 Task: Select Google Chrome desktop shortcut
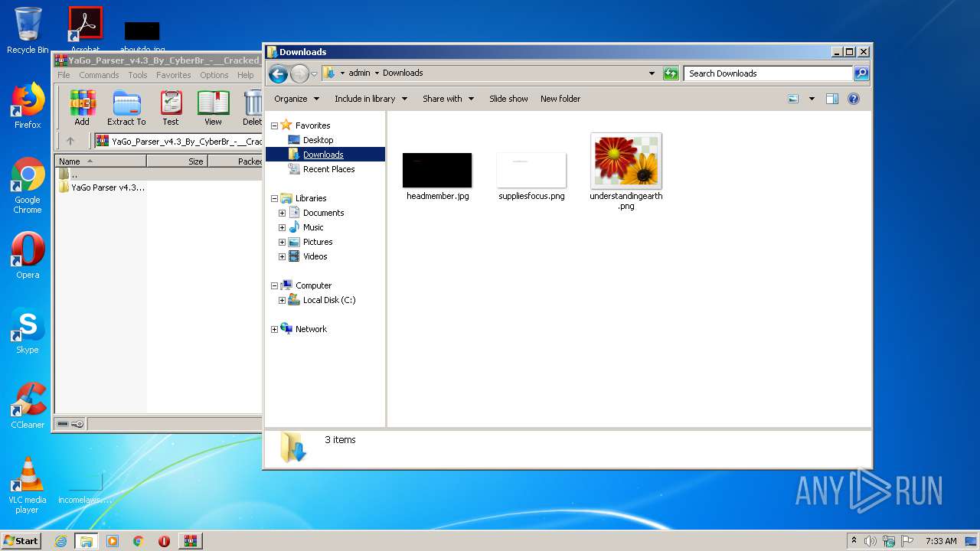pos(28,186)
